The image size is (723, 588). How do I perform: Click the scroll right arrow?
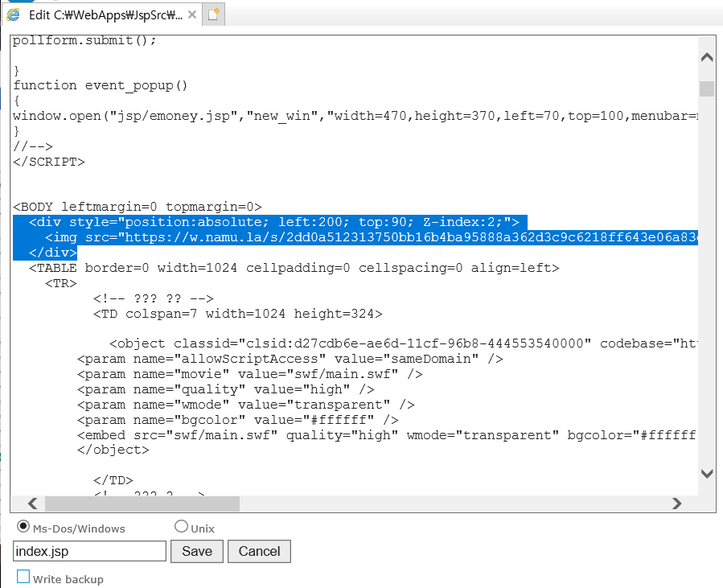(676, 504)
